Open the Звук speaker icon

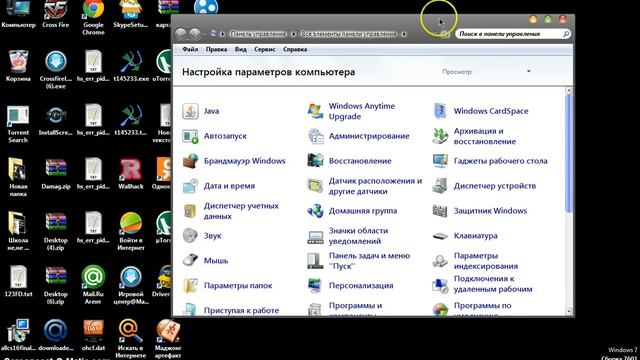(190, 236)
